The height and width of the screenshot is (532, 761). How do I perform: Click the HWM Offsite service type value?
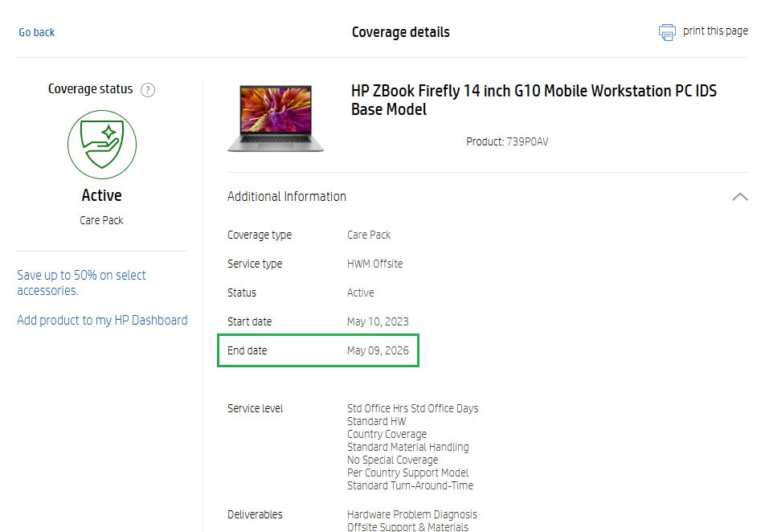[374, 264]
